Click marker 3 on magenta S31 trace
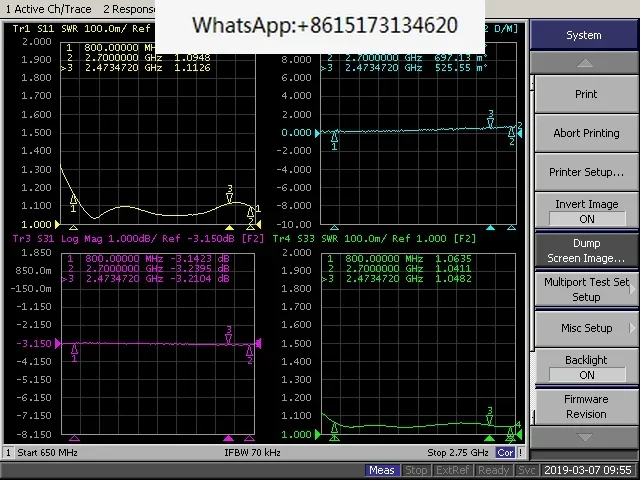Screen dimensions: 640x480 [x=229, y=337]
